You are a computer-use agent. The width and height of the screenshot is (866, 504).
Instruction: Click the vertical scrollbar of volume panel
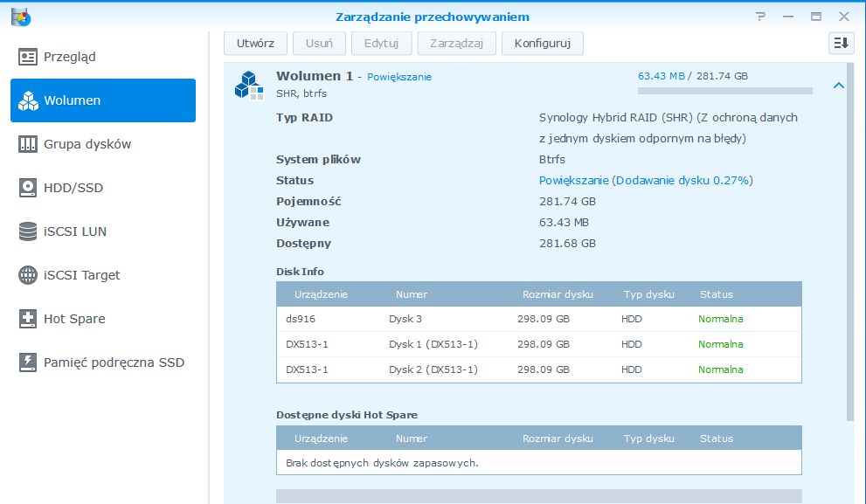(x=850, y=243)
